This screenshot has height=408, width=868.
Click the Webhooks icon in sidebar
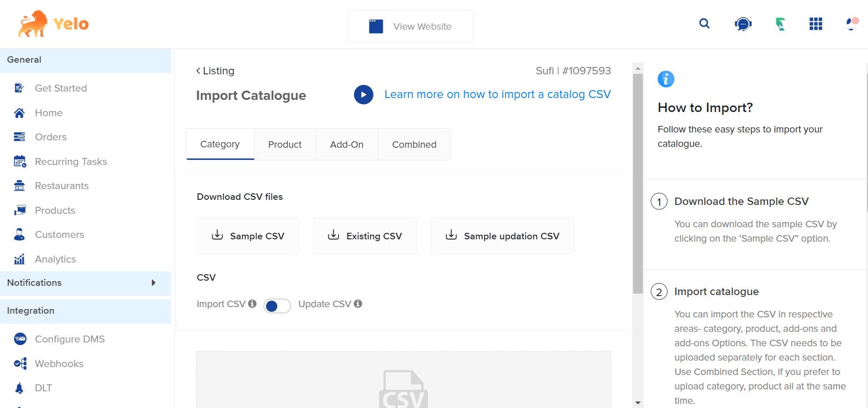pos(20,364)
